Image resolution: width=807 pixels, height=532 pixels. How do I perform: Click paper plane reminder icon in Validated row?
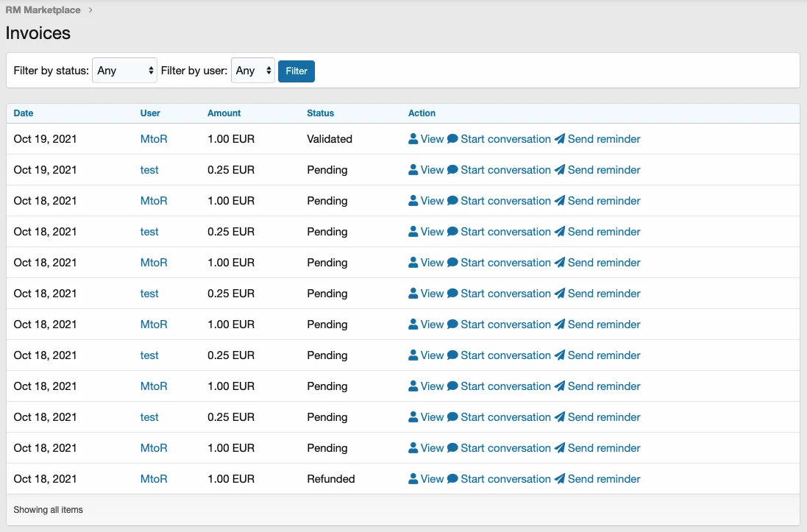(560, 139)
